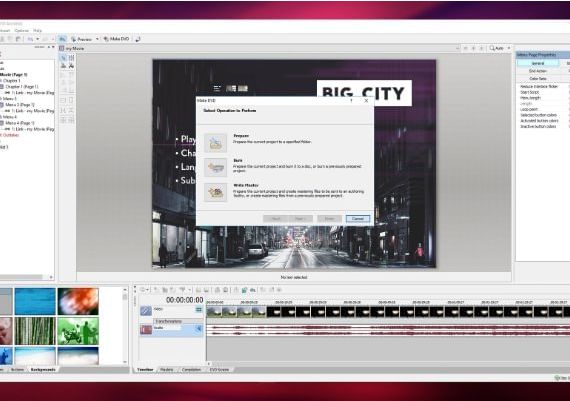Open the Options menu

pyautogui.click(x=21, y=31)
